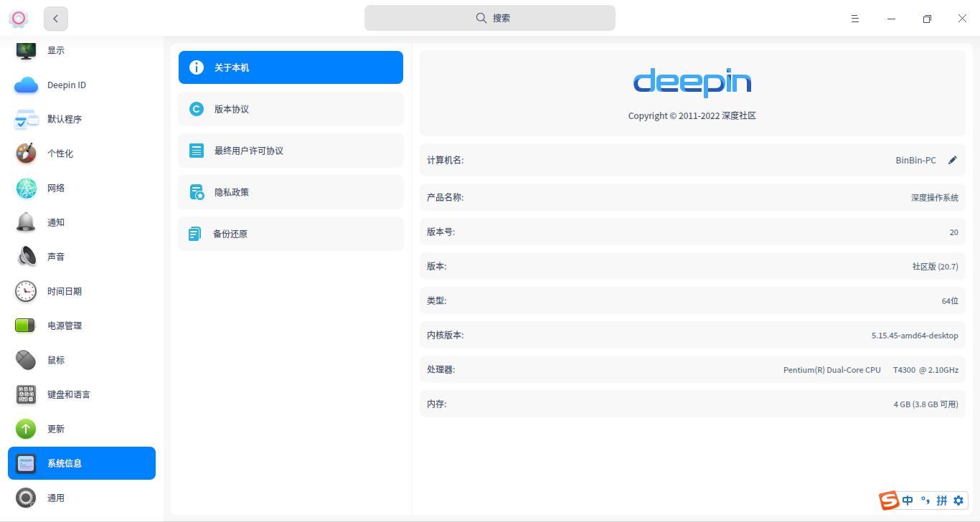This screenshot has width=980, height=522.
Task: Open Time and Date clock settings
Action: 26,291
